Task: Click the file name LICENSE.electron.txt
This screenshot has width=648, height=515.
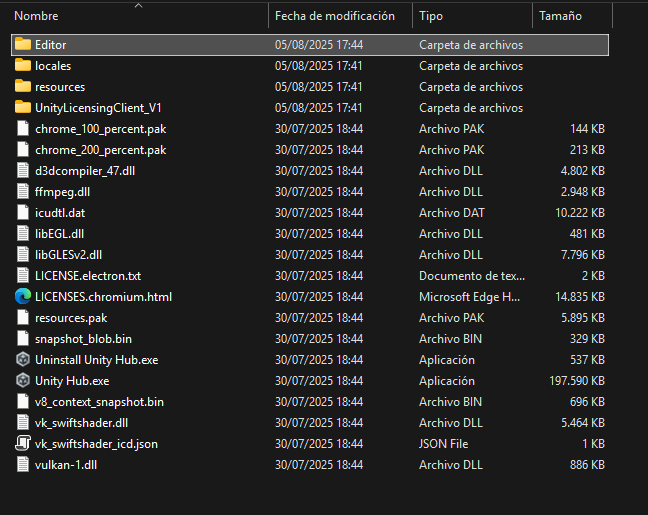Action: pyautogui.click(x=88, y=276)
